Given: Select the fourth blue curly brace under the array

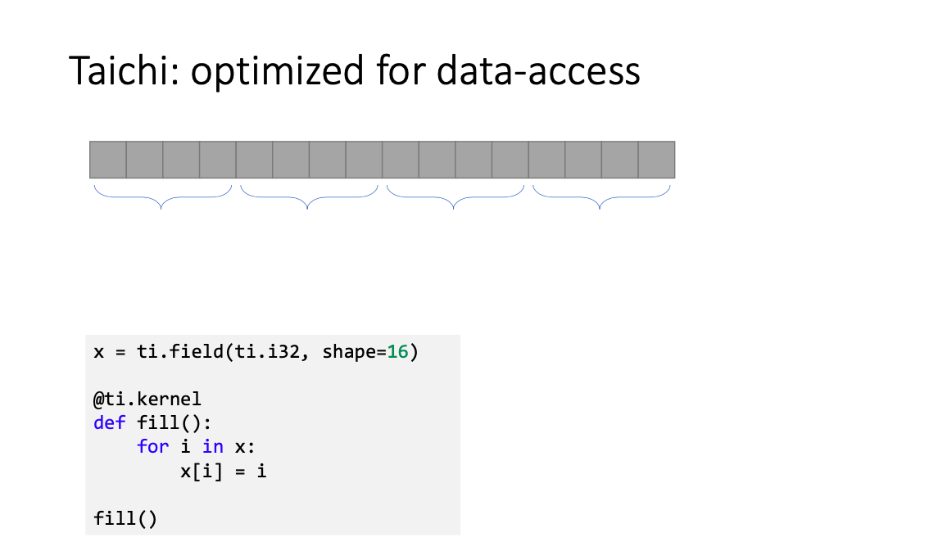Looking at the screenshot, I should click(601, 197).
